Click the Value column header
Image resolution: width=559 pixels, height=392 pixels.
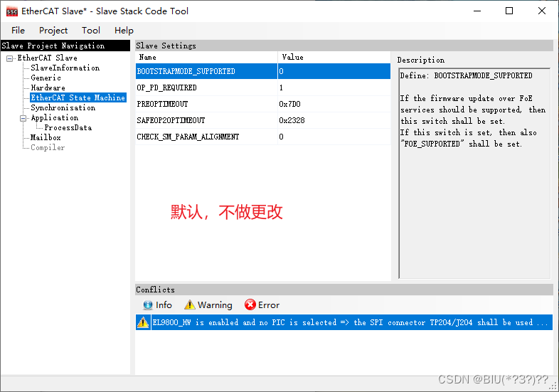334,57
